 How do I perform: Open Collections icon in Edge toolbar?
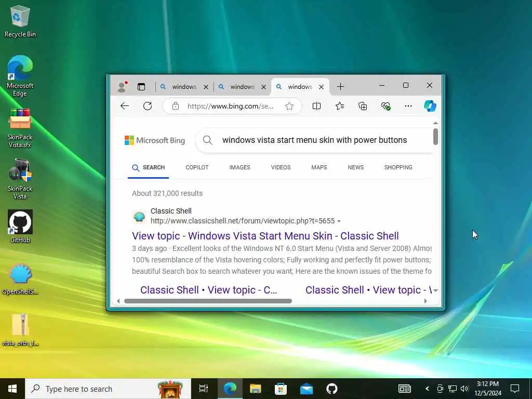tap(363, 106)
